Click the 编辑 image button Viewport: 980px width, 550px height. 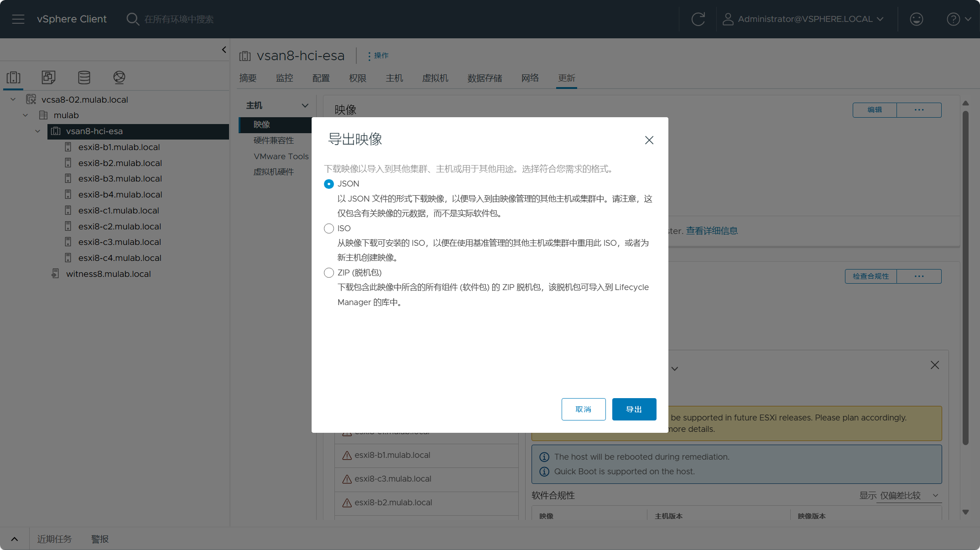point(875,110)
